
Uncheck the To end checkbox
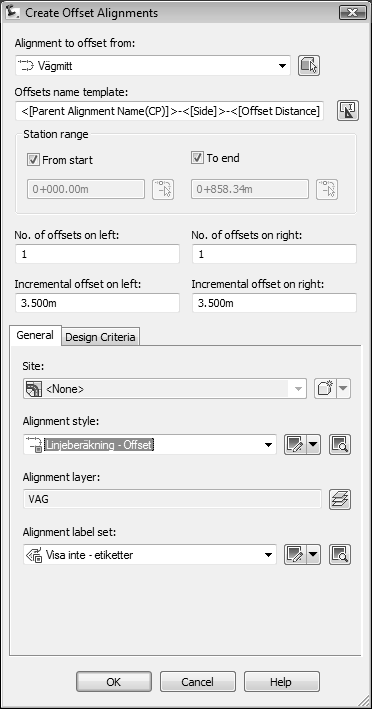198,158
